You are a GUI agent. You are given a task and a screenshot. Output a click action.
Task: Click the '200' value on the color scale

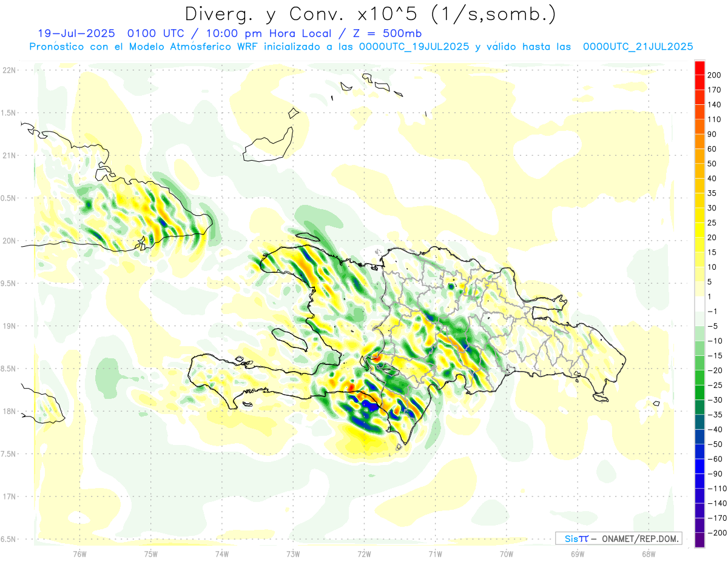pyautogui.click(x=715, y=75)
